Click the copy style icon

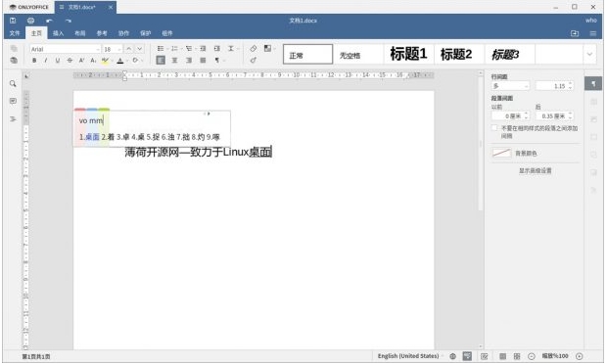pos(254,61)
